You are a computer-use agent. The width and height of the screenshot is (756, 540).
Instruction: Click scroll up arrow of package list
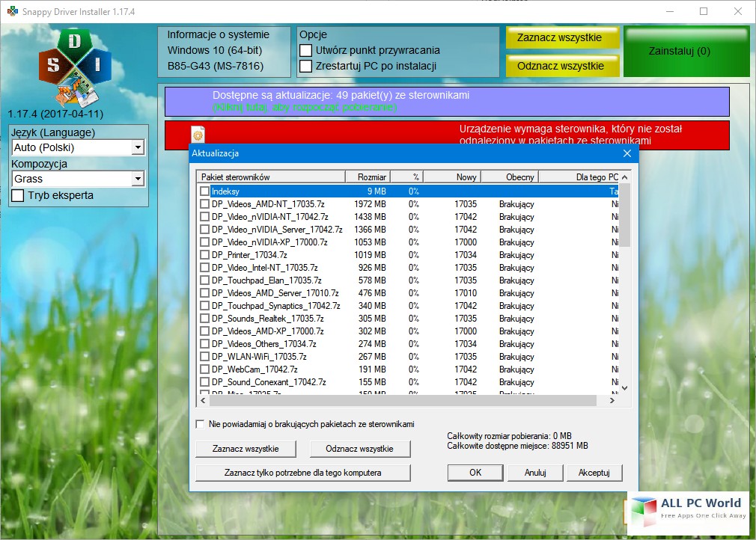coord(624,177)
